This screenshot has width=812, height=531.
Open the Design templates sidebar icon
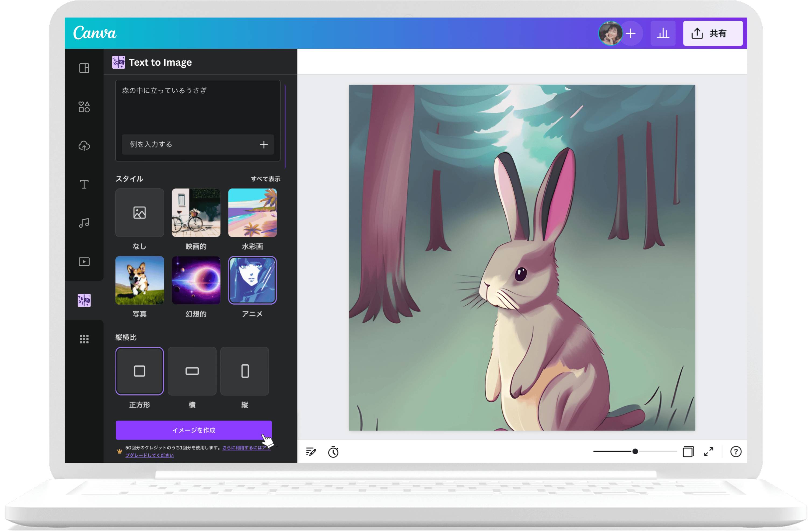(x=84, y=68)
